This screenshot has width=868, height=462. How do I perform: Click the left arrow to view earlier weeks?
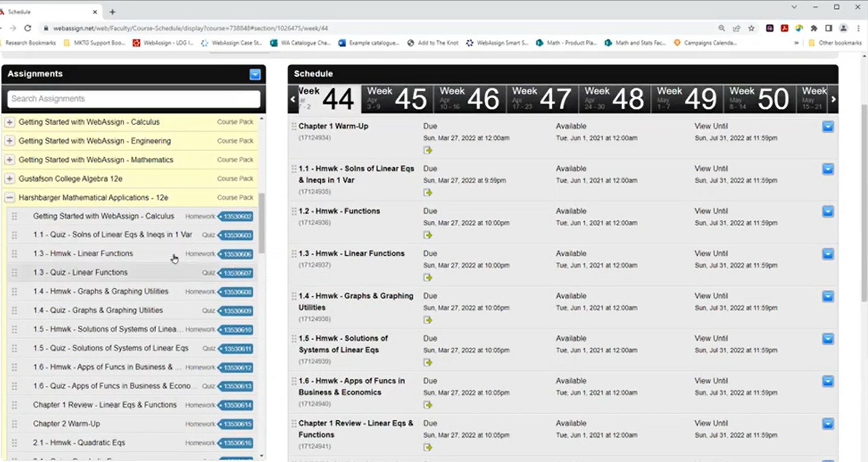[x=293, y=99]
